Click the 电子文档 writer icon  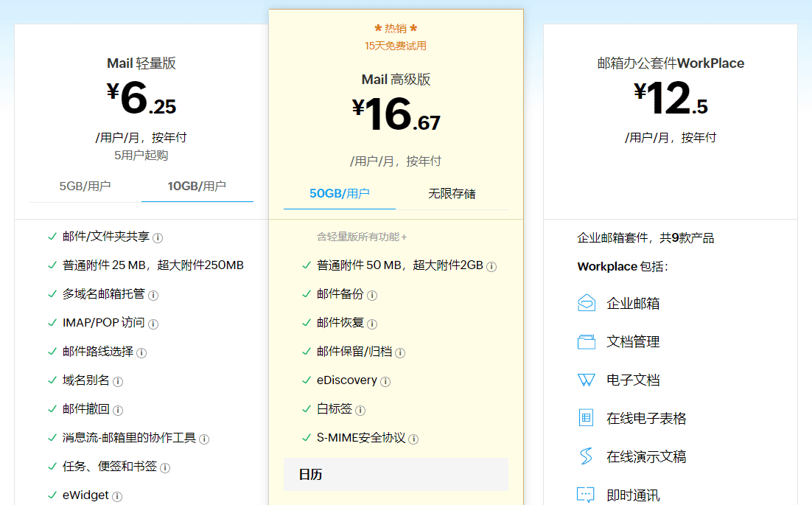coord(587,380)
